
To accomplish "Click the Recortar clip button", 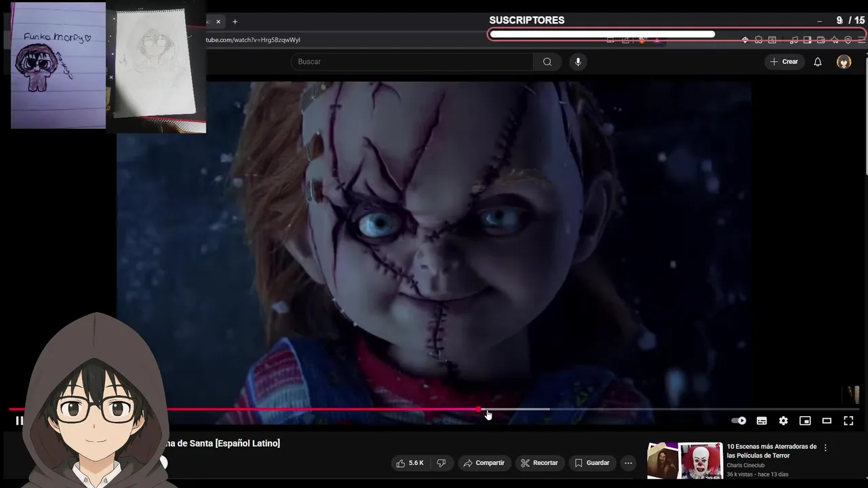I will 540,463.
